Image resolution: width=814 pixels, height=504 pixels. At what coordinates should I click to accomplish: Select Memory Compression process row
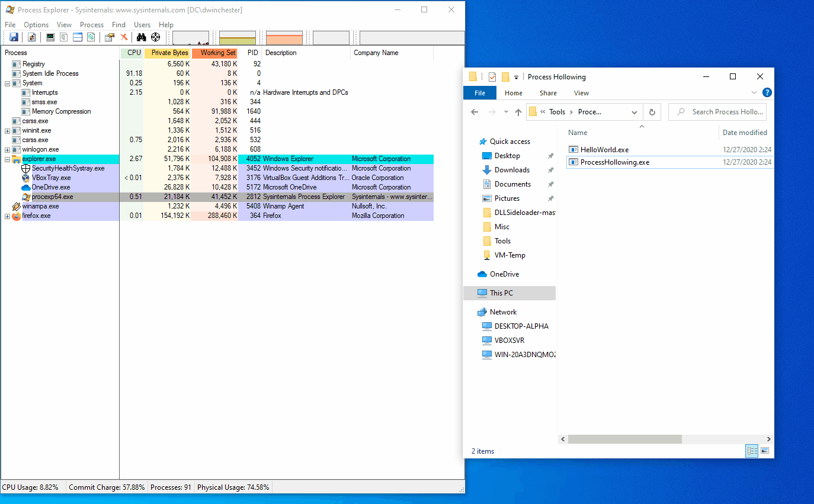[x=217, y=111]
